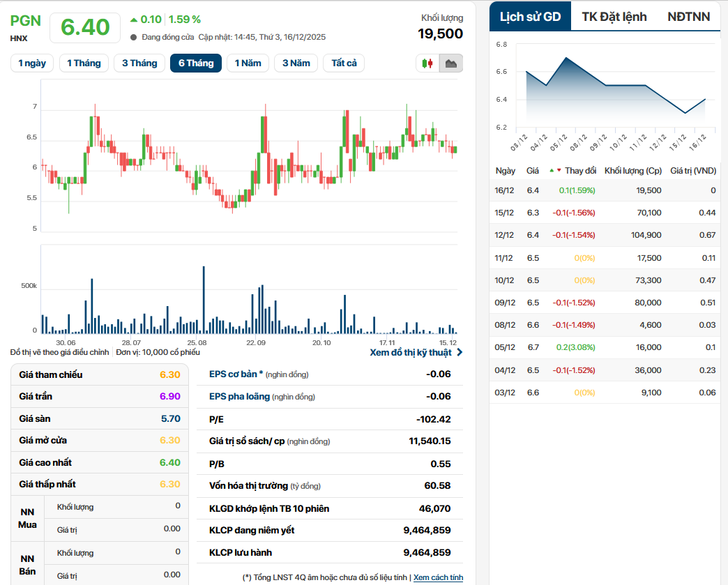
Task: Click the Ngày column header
Action: [x=505, y=171]
